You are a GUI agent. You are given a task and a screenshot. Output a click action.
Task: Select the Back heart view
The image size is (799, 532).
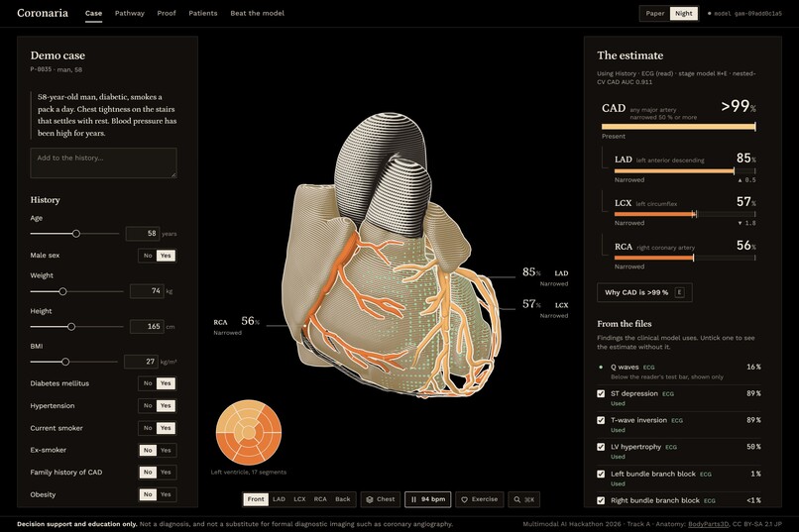[x=342, y=499]
